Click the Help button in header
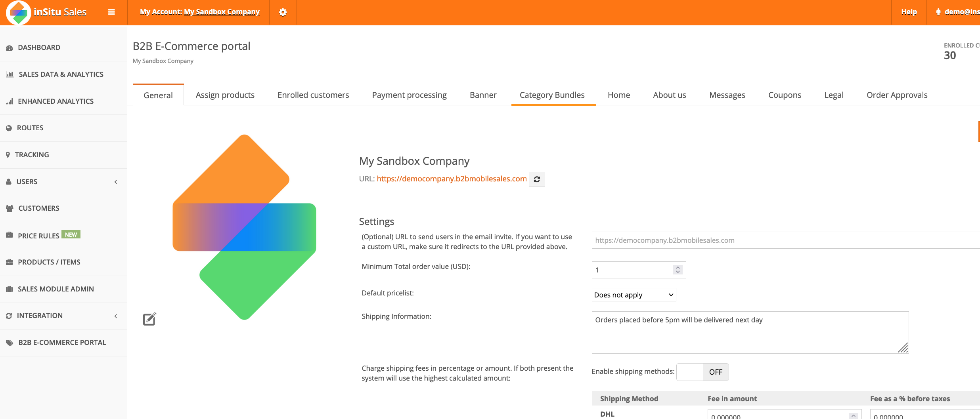Viewport: 980px width, 419px height. [909, 12]
